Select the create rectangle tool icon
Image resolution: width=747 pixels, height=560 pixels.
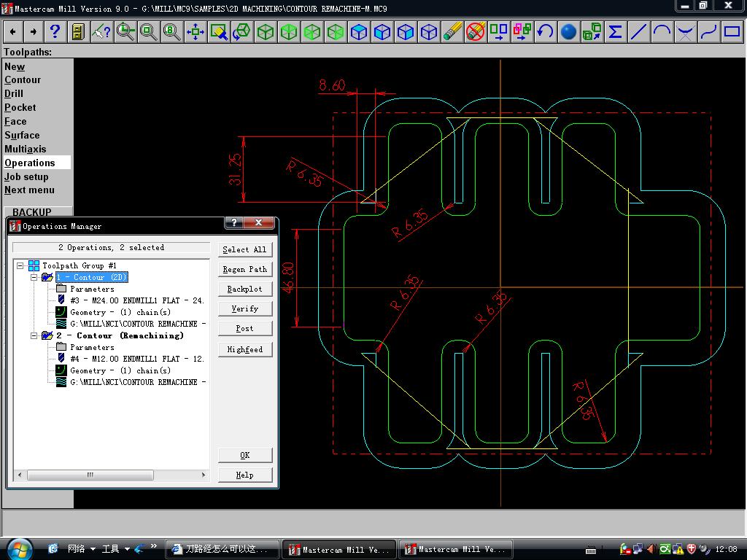coord(732,32)
